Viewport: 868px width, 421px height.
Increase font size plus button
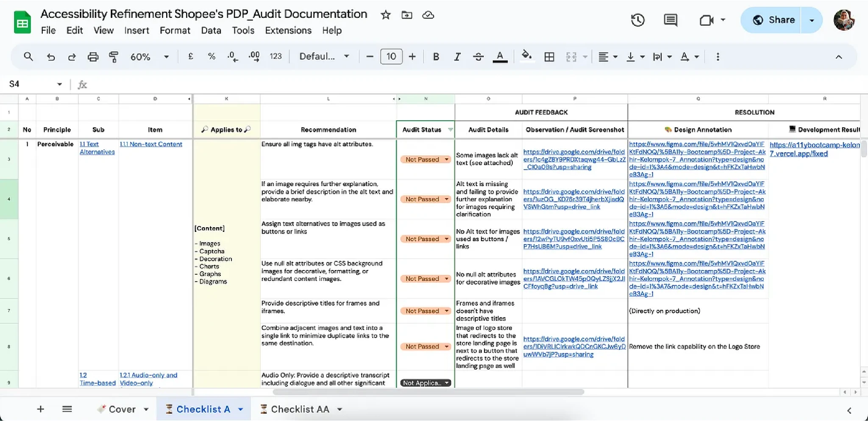412,56
